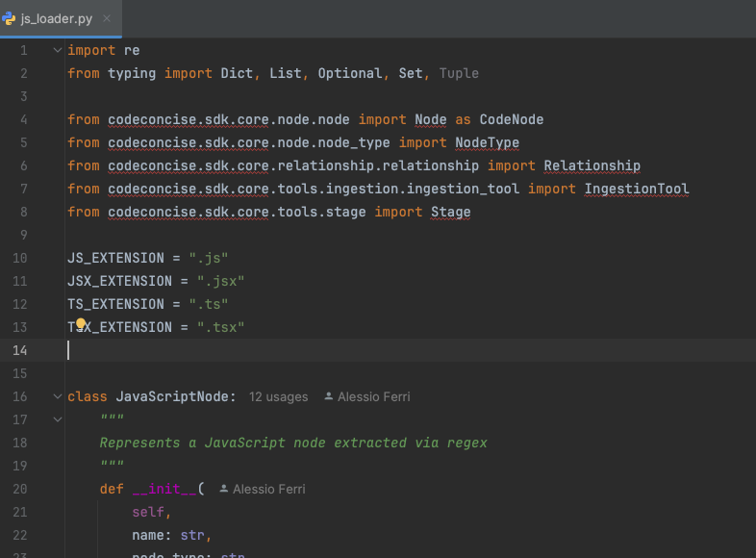This screenshot has height=558, width=756.
Task: Click 'codeconcise.sdk.core' module path on line 8
Action: click(x=188, y=213)
